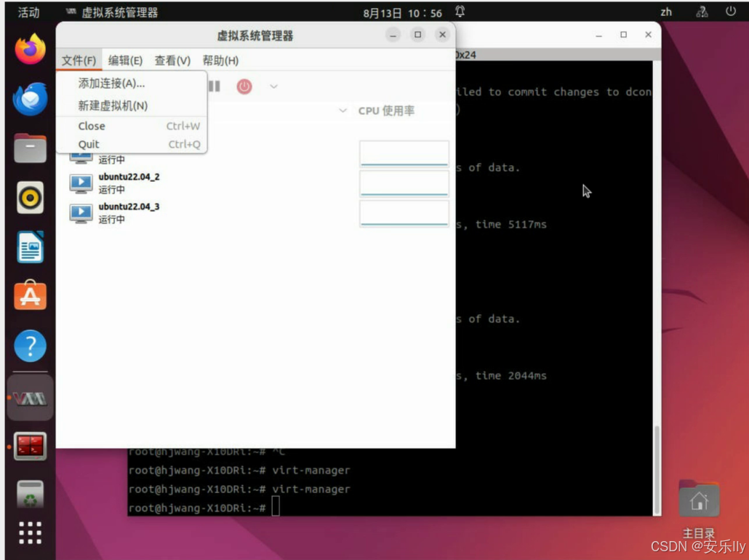Choose 新建虚拟机(N) menu entry
The width and height of the screenshot is (749, 560).
coord(132,105)
